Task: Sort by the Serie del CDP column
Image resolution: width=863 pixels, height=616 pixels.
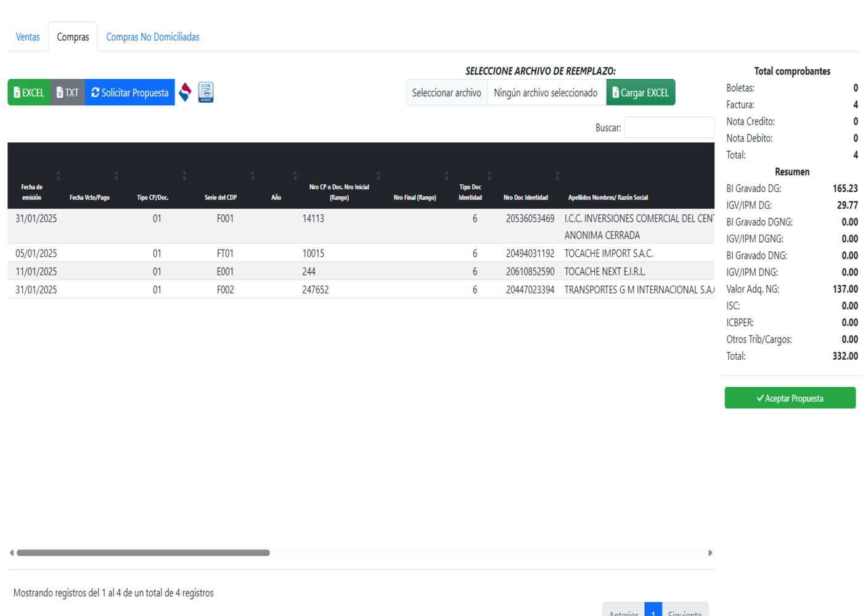Action: point(221,197)
